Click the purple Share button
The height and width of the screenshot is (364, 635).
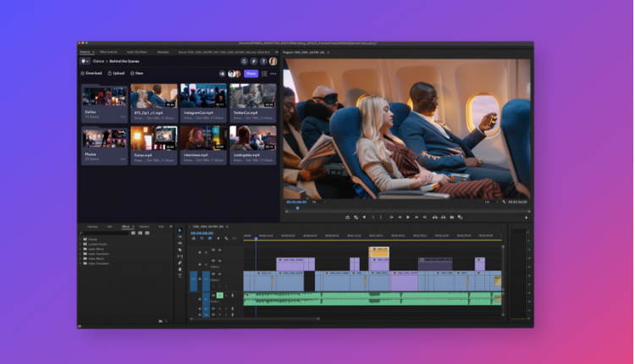[251, 74]
